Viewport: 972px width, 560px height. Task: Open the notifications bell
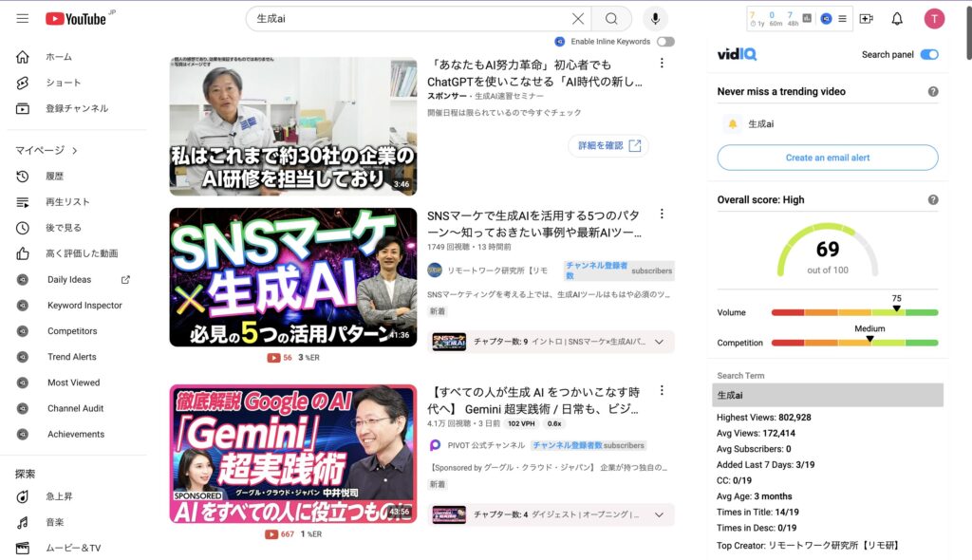tap(897, 19)
